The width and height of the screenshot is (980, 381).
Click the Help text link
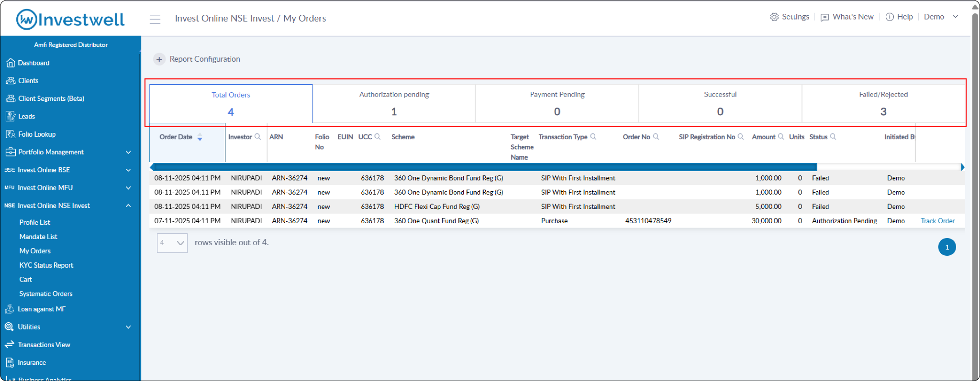pos(905,17)
